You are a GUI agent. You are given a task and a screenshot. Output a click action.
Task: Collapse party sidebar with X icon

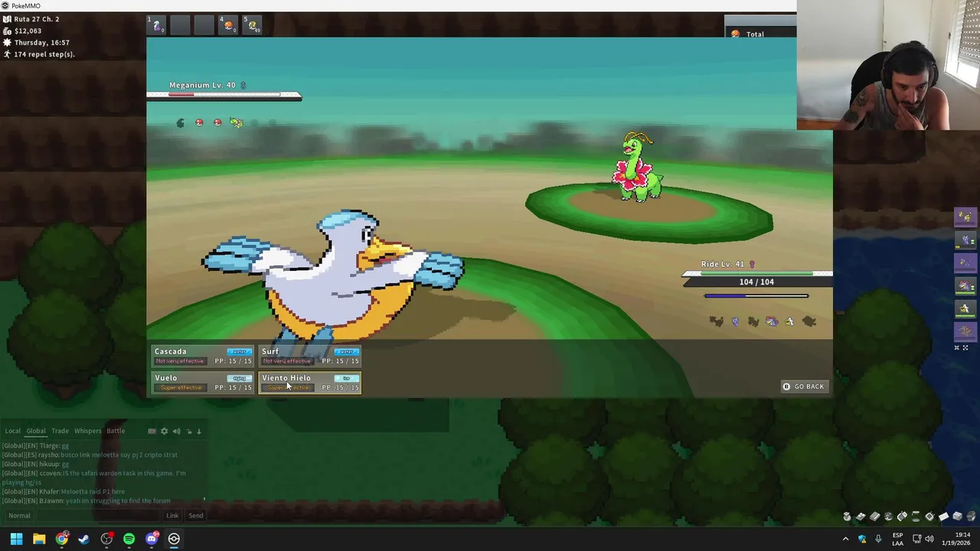pos(965,348)
